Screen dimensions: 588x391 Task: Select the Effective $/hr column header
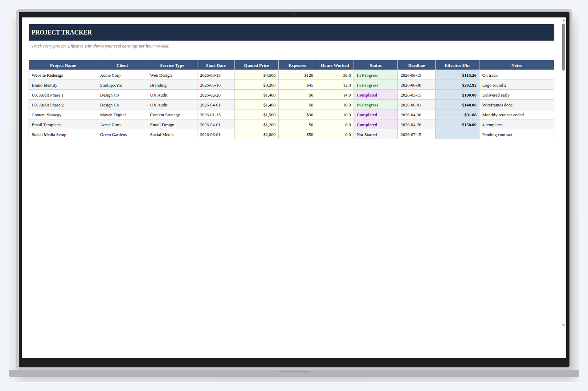point(457,65)
